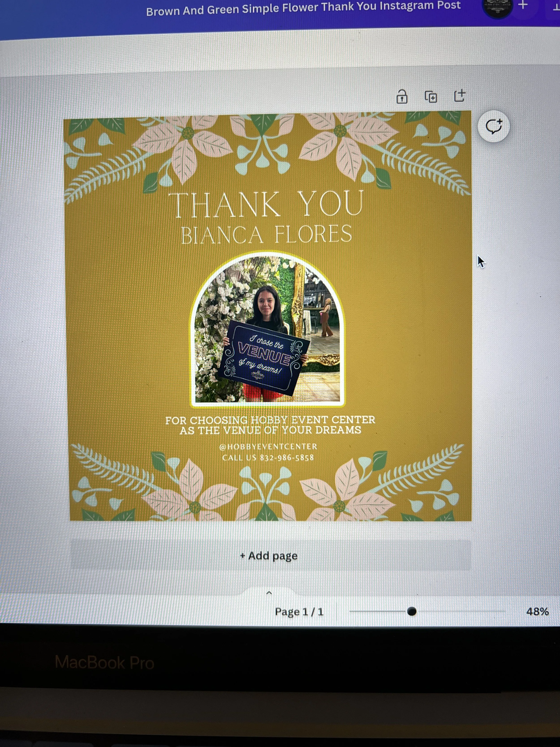Select the @HOBBYEVENTCENTER handle text
The width and height of the screenshot is (560, 747).
point(268,446)
